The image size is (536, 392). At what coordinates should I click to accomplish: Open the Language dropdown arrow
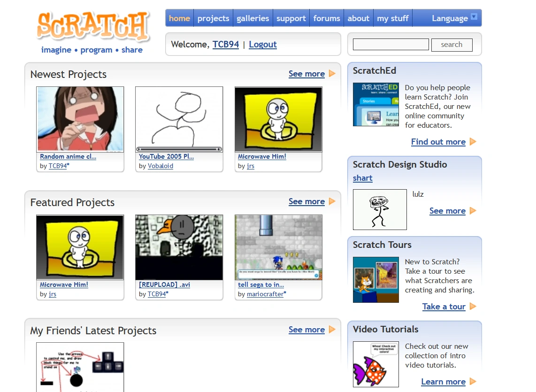474,17
